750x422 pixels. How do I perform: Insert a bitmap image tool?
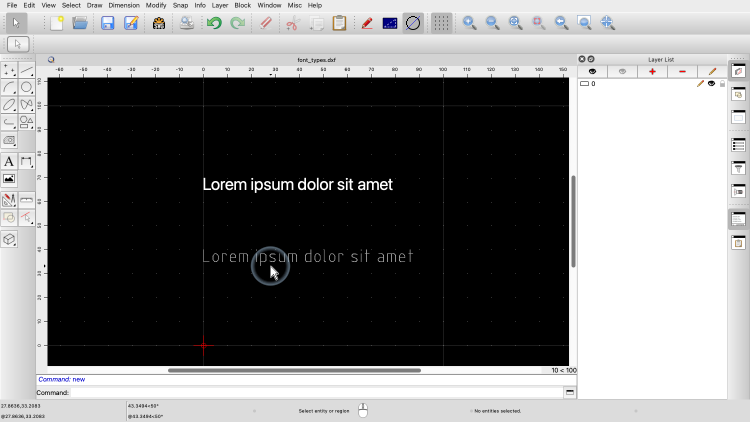pyautogui.click(x=9, y=179)
